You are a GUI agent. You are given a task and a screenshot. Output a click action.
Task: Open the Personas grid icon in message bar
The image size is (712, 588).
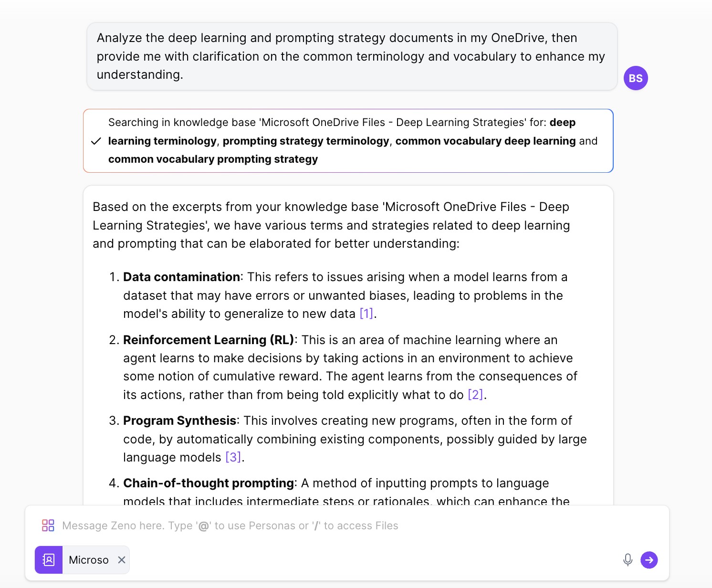[x=48, y=525]
